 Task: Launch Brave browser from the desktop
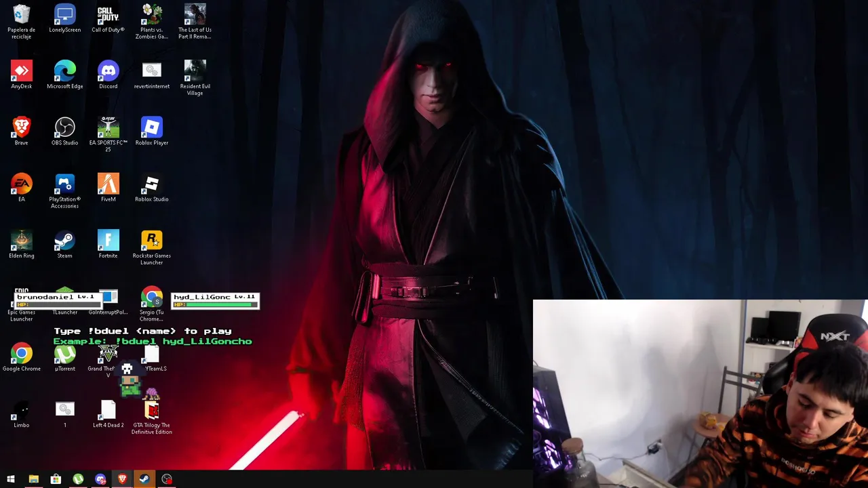click(21, 131)
